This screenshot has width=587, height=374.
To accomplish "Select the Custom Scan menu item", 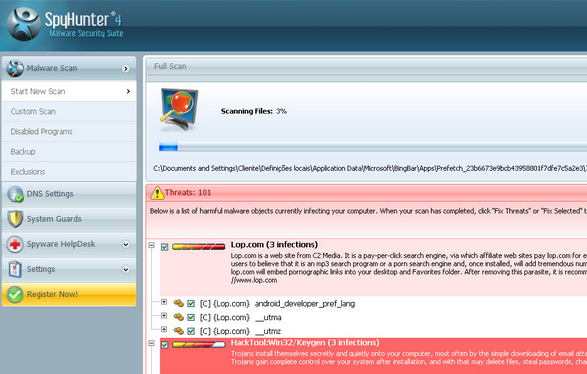I will (x=69, y=112).
